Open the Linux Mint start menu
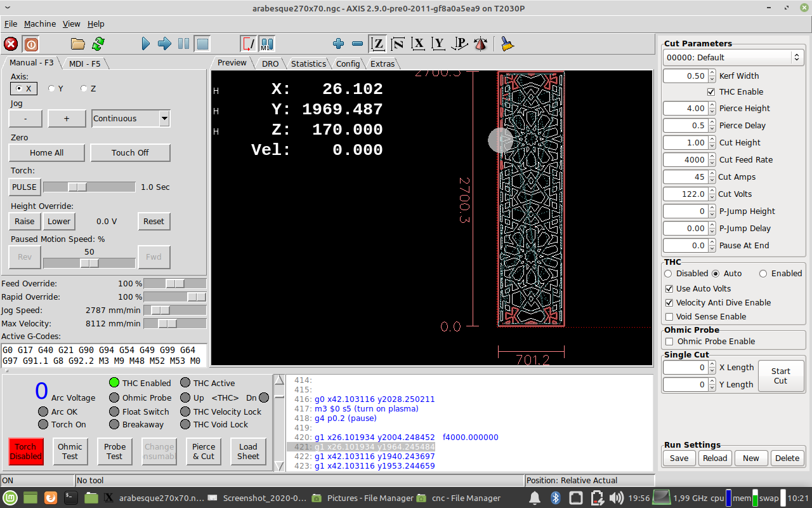 pos(11,498)
